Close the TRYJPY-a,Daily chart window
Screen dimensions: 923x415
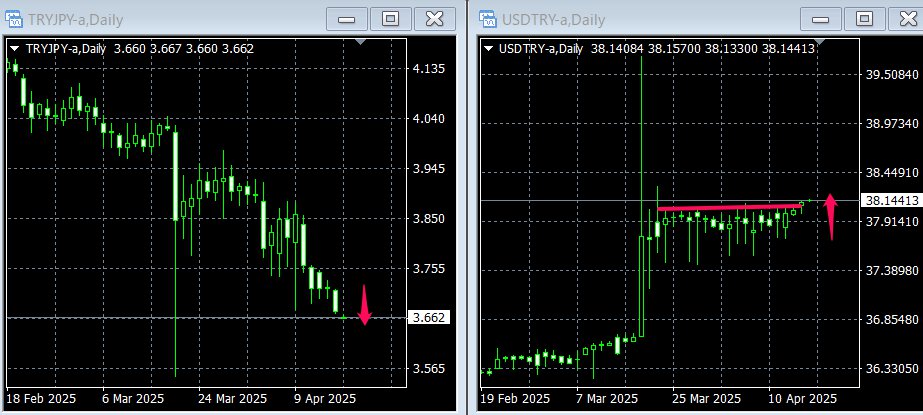click(434, 19)
